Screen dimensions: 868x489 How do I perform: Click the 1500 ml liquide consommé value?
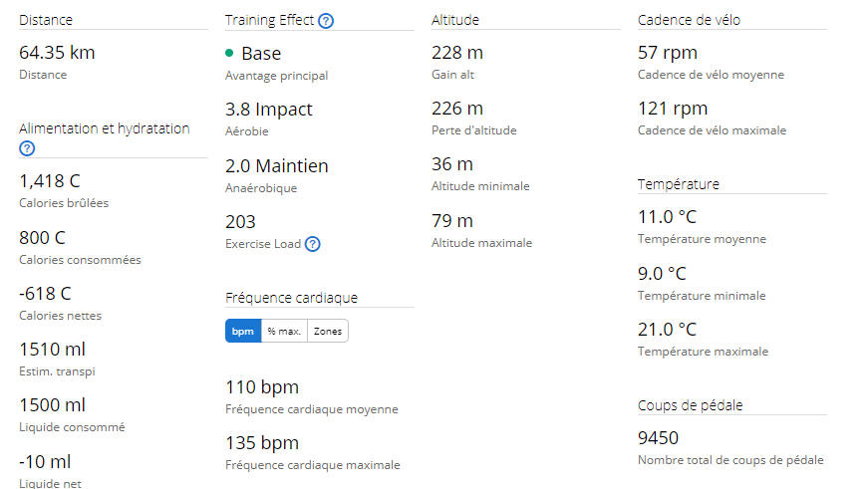click(x=52, y=405)
